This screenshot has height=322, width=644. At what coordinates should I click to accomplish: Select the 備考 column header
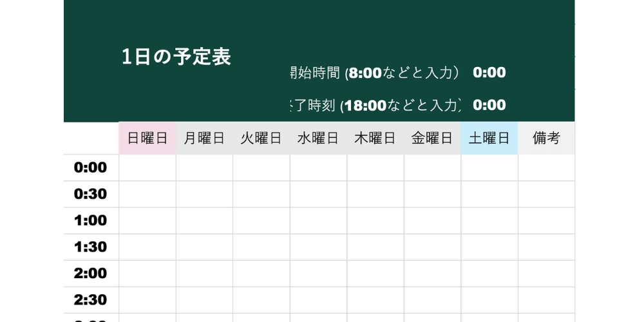pyautogui.click(x=546, y=138)
